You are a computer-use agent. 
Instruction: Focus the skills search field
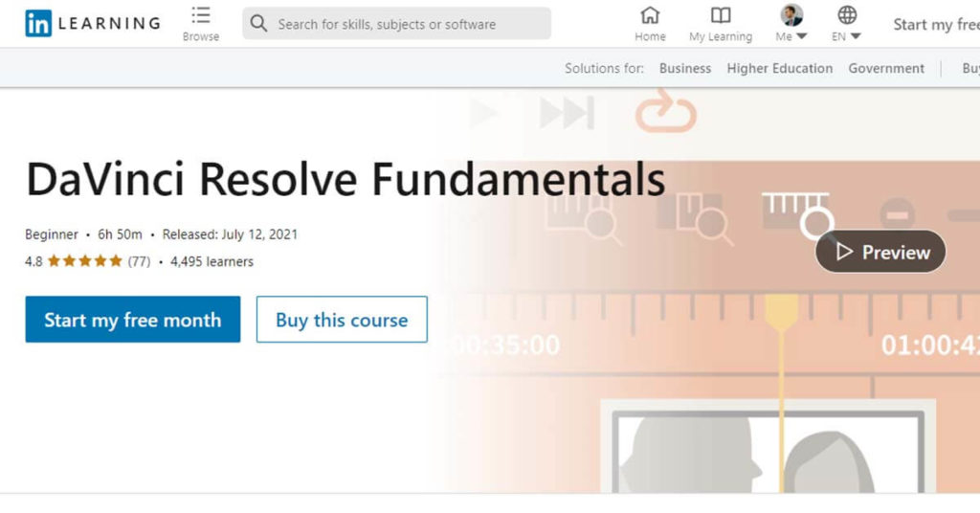(396, 24)
